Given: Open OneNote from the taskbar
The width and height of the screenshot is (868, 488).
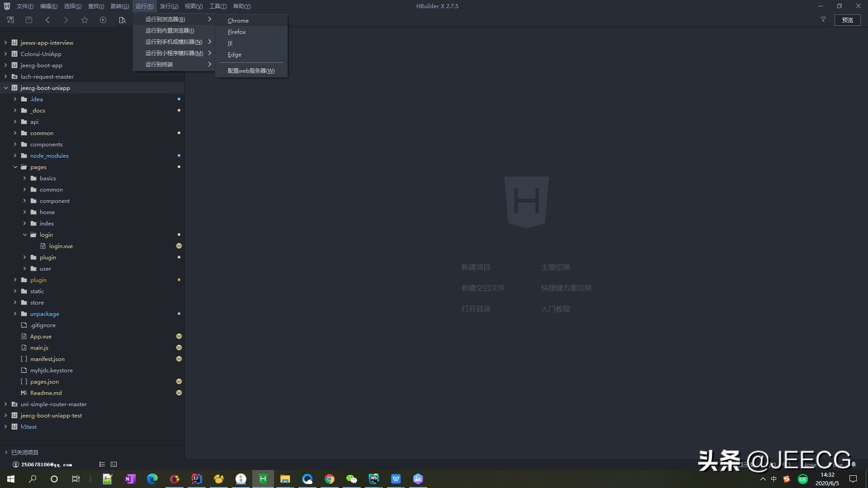Looking at the screenshot, I should pos(130,479).
